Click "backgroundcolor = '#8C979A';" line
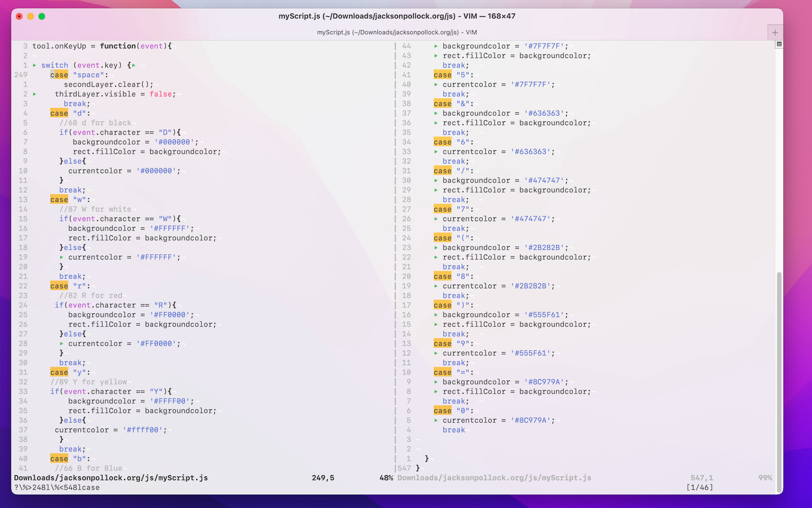812x508 pixels. tap(505, 382)
